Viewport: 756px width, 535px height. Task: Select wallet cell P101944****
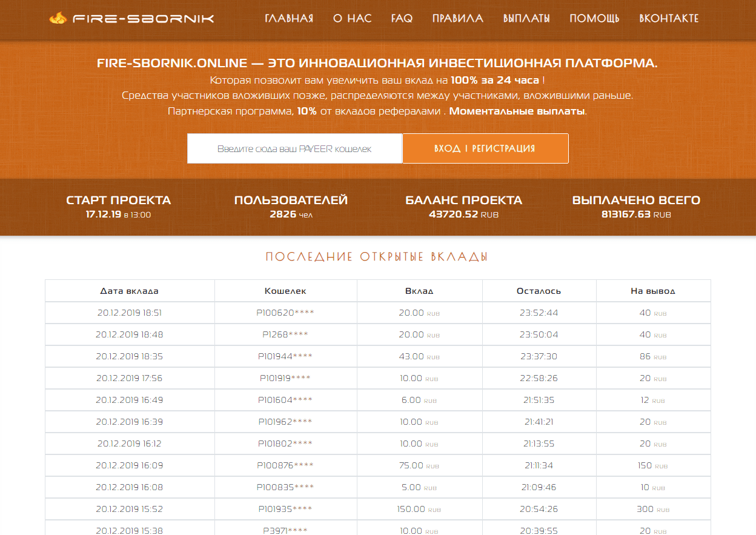(285, 356)
